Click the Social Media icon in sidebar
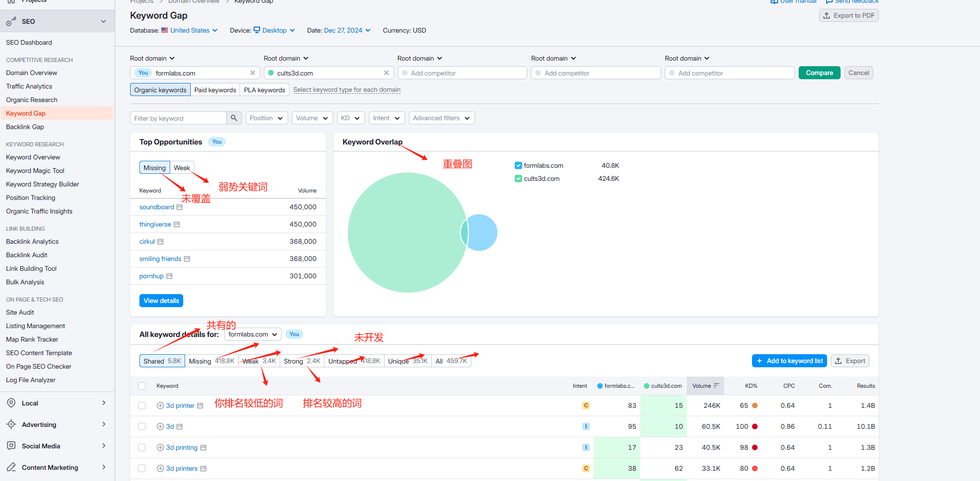980x481 pixels. coord(11,446)
